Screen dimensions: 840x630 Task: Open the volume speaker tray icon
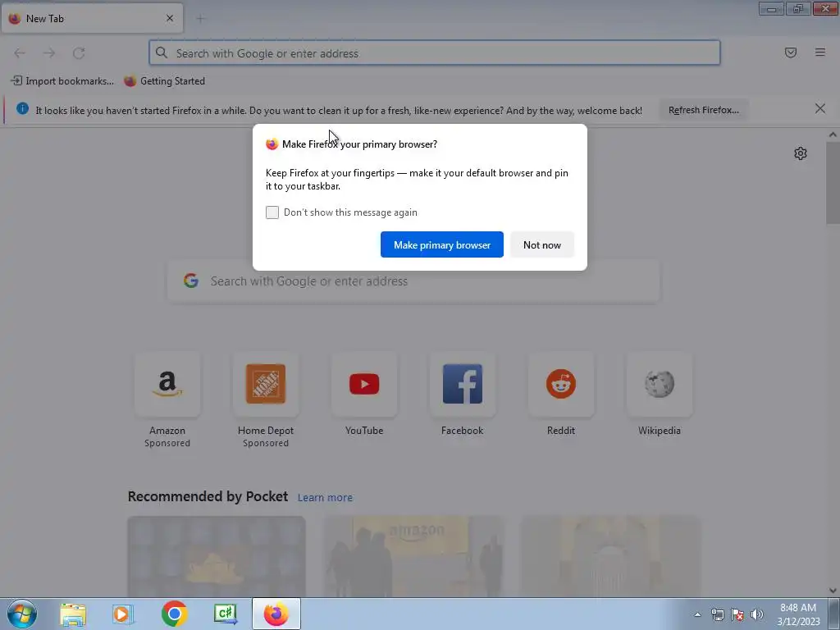pyautogui.click(x=757, y=614)
